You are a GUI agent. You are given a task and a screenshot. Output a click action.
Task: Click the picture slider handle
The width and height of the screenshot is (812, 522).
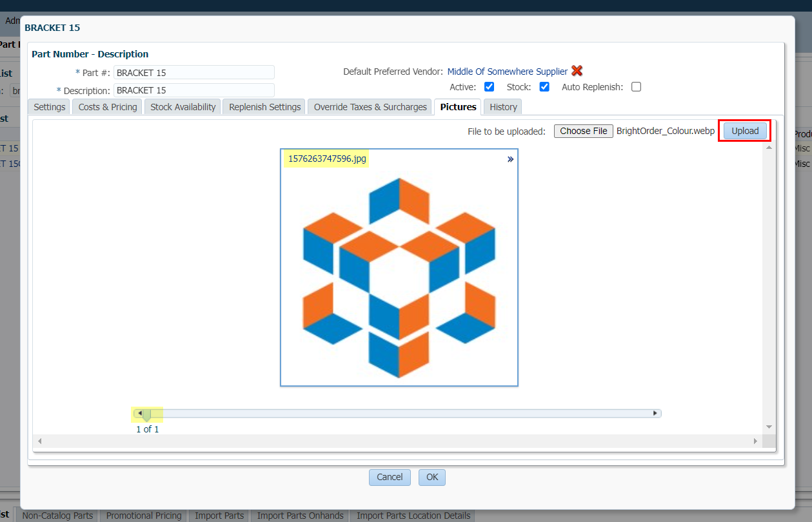click(147, 416)
